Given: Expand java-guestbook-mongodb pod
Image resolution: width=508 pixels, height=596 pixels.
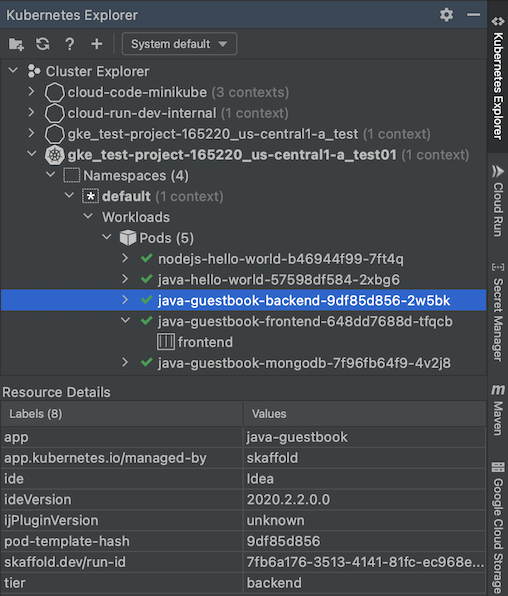Looking at the screenshot, I should click(x=125, y=363).
